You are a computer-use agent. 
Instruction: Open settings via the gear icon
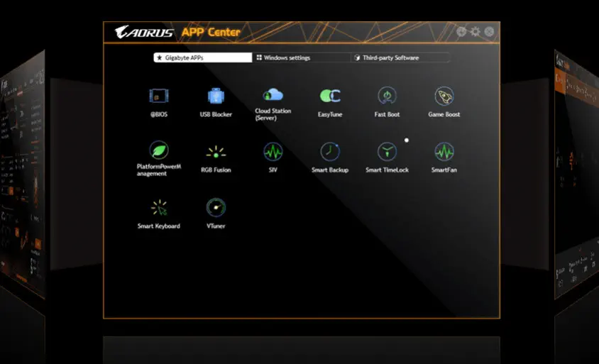476,31
